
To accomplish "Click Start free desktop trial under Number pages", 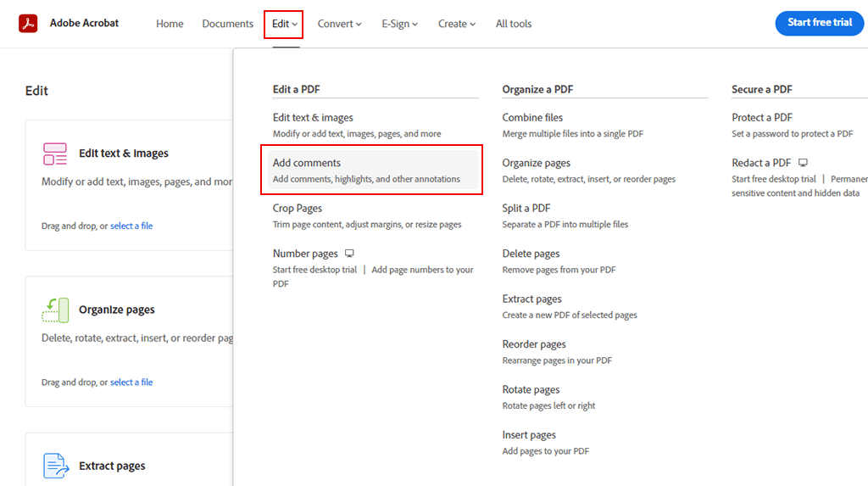I will (314, 270).
